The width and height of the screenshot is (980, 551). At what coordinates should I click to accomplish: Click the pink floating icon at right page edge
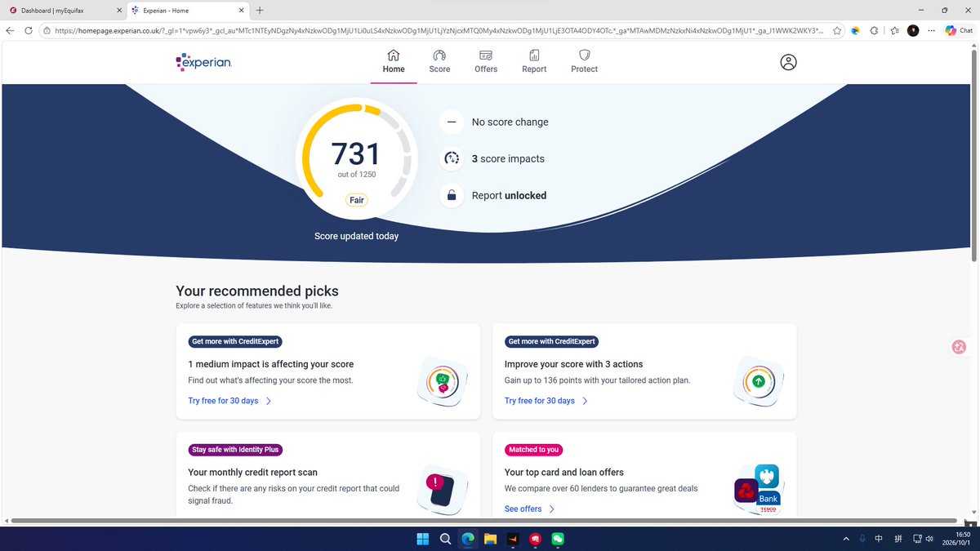click(x=959, y=347)
